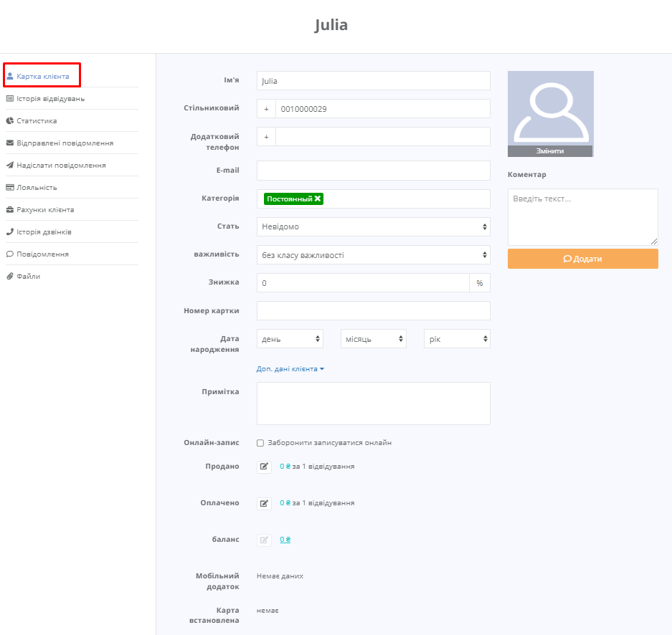Open the місяць birthday dropdown

(373, 339)
